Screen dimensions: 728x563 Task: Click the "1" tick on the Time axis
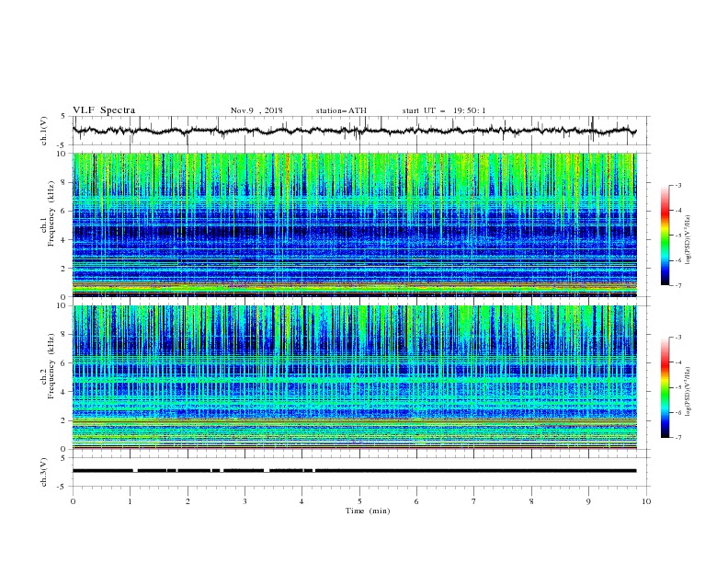pos(130,501)
